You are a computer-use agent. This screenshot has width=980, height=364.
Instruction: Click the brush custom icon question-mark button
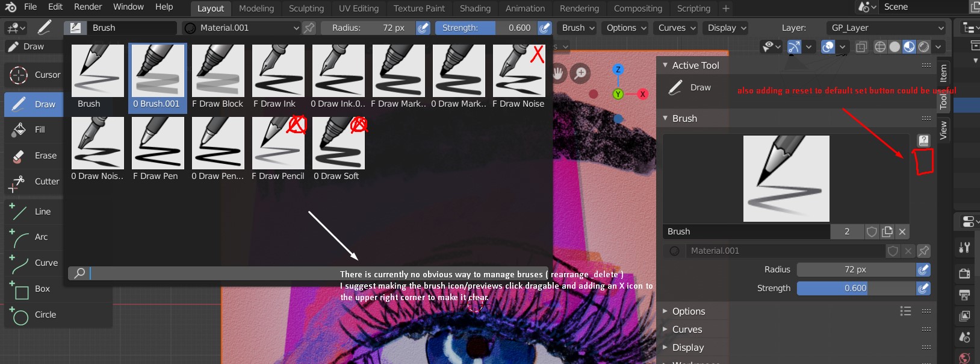[x=924, y=140]
